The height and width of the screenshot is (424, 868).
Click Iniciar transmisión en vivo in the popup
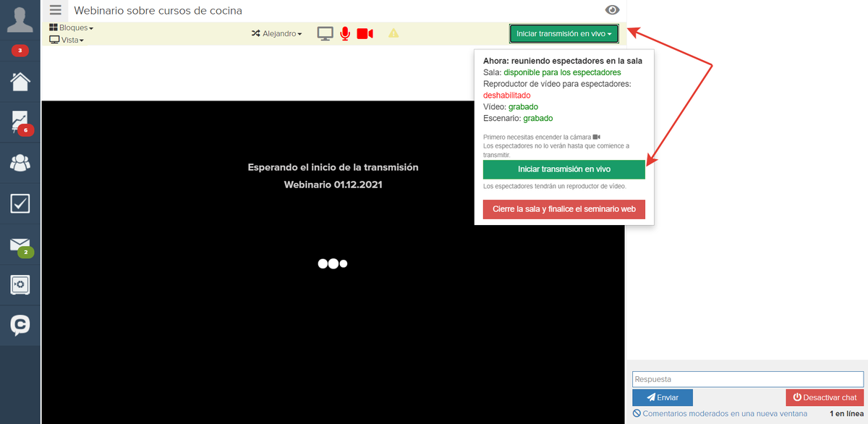tap(564, 169)
